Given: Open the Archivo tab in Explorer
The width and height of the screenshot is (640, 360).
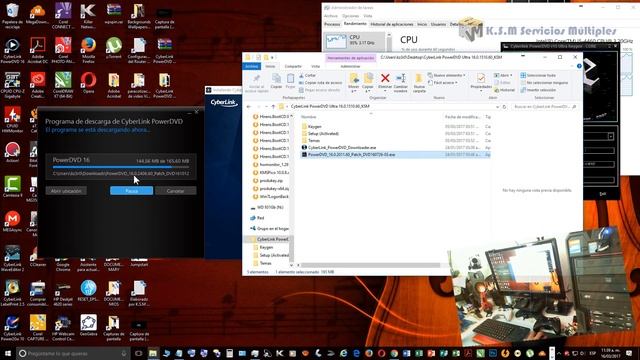Looking at the screenshot, I should coord(251,66).
